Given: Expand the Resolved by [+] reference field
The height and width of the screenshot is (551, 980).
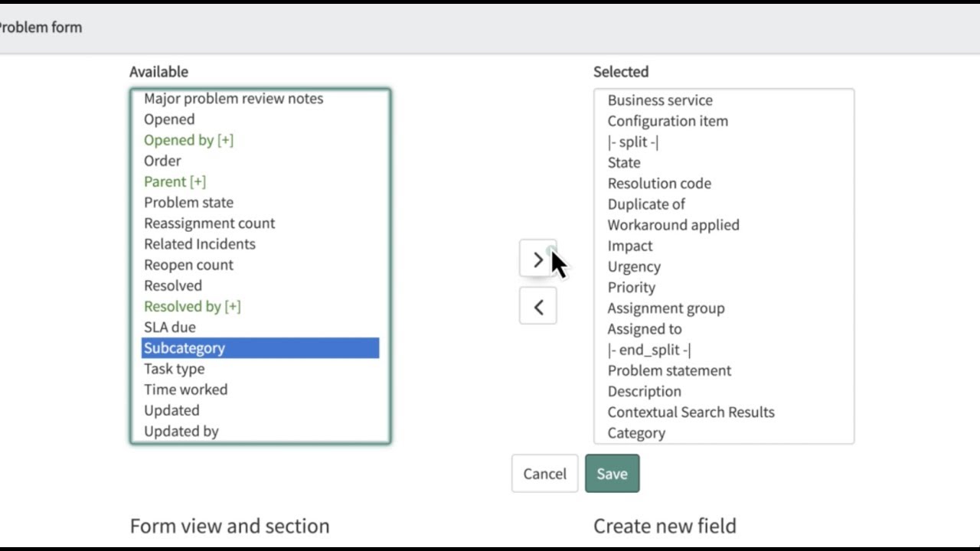Looking at the screenshot, I should click(192, 306).
